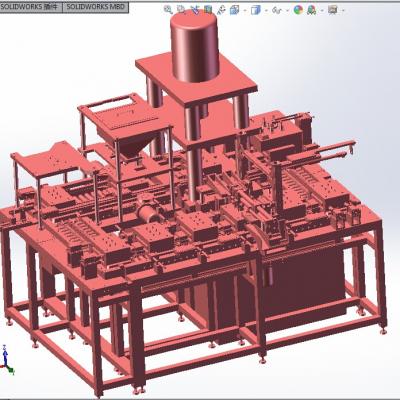Image resolution: width=400 pixels, height=400 pixels.
Task: Open the Edit Appearance color ball
Action: [x=298, y=10]
